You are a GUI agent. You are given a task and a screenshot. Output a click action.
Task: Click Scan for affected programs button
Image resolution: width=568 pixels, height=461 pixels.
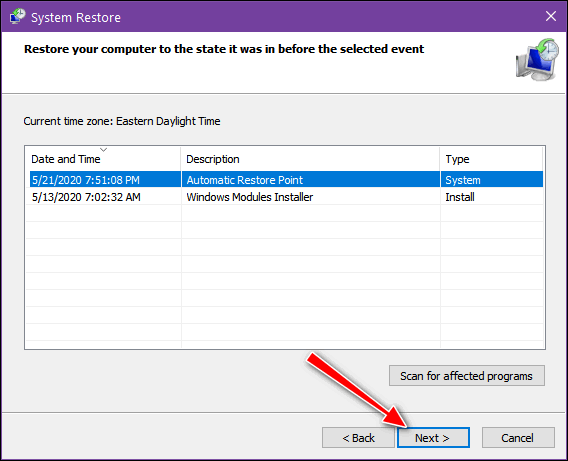pos(467,376)
